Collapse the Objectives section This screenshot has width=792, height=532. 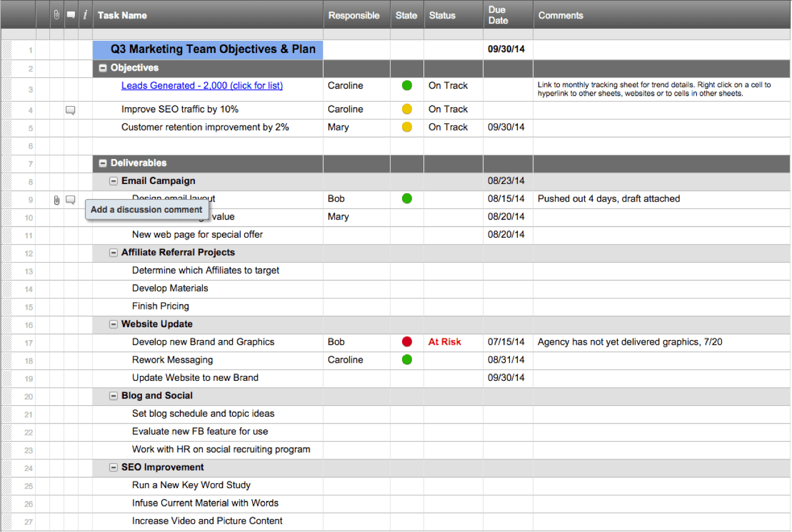[103, 68]
